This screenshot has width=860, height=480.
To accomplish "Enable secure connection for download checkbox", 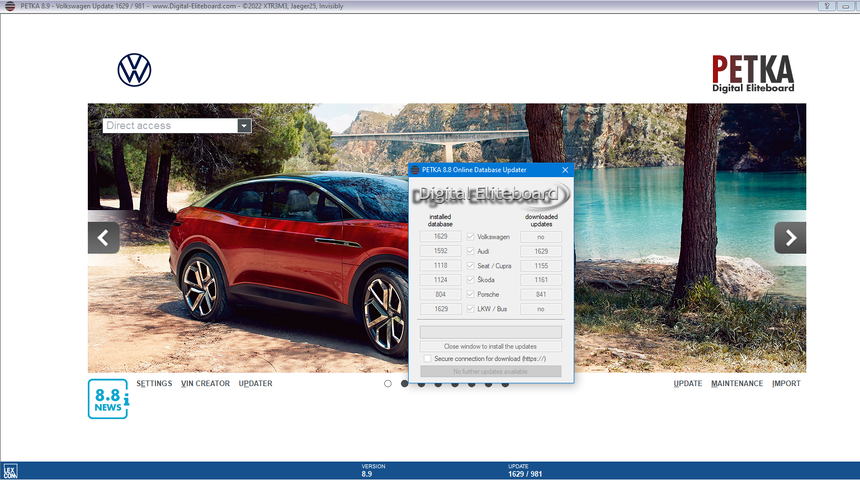I will 427,358.
